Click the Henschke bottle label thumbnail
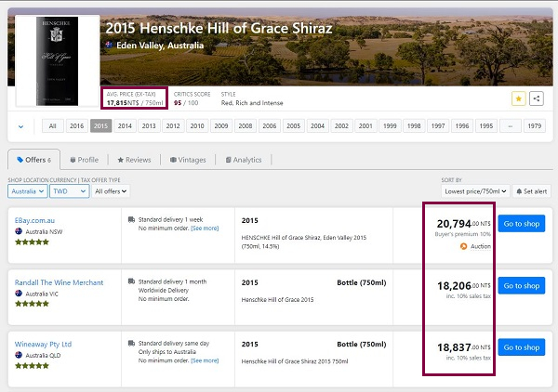Viewport: 558px width, 392px height. (57, 61)
